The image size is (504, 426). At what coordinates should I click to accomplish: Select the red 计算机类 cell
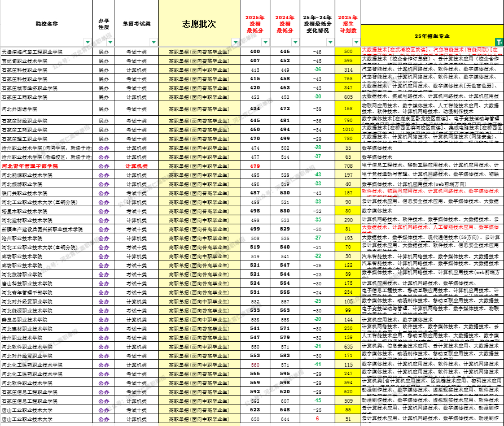(135, 165)
